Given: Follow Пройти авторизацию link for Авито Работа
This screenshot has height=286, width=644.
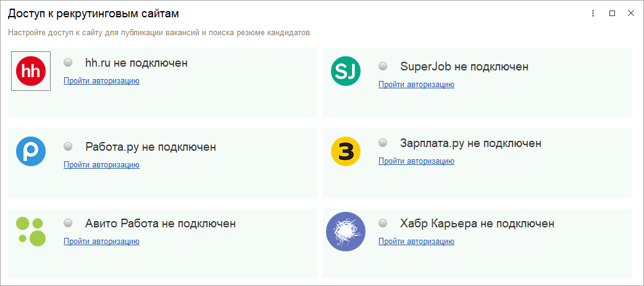Looking at the screenshot, I should [101, 241].
